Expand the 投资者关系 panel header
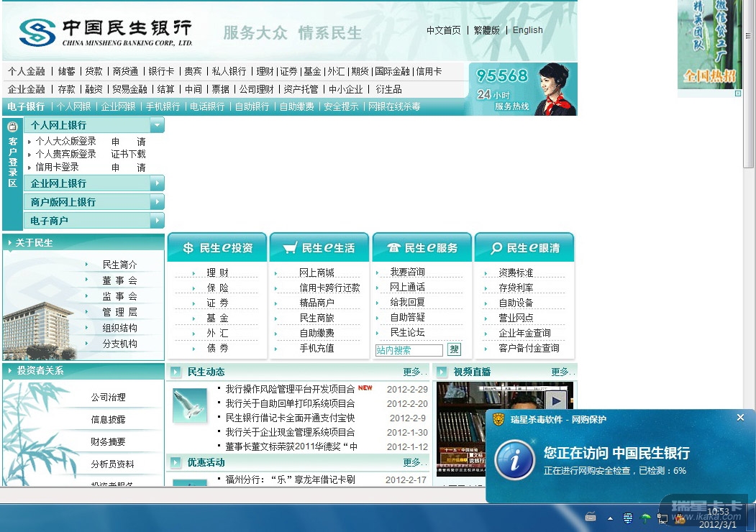The height and width of the screenshot is (532, 756). point(83,370)
